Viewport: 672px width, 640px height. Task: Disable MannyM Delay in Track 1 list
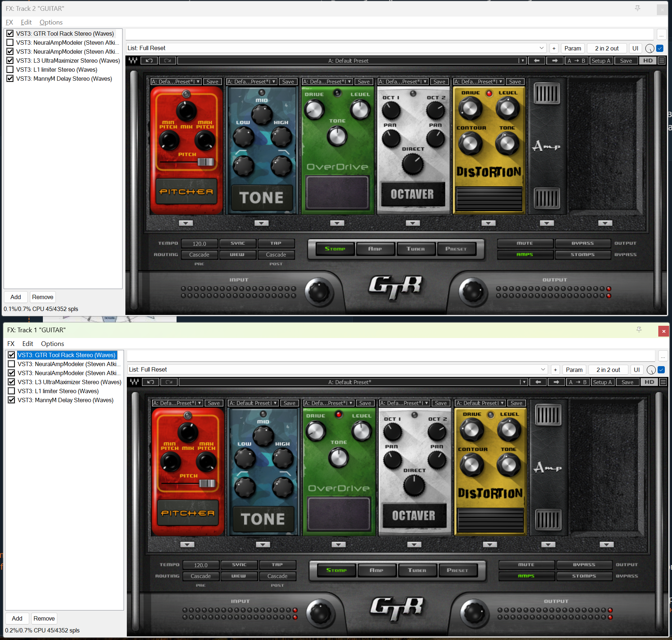(12, 400)
